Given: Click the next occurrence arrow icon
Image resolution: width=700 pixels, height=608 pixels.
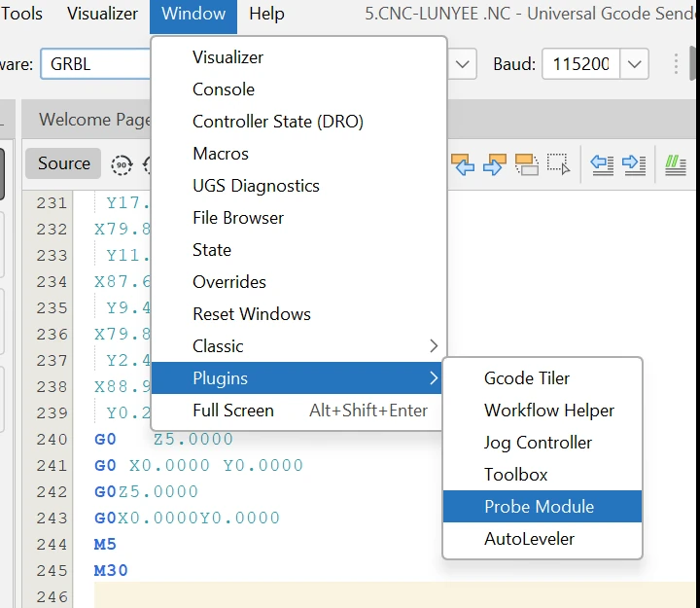Looking at the screenshot, I should tap(495, 164).
